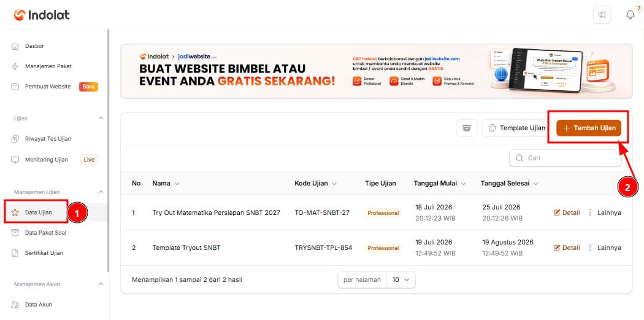Screen dimensions: 644x320
Task: Click the plus icon in Tambah Ujian
Action: (x=566, y=128)
